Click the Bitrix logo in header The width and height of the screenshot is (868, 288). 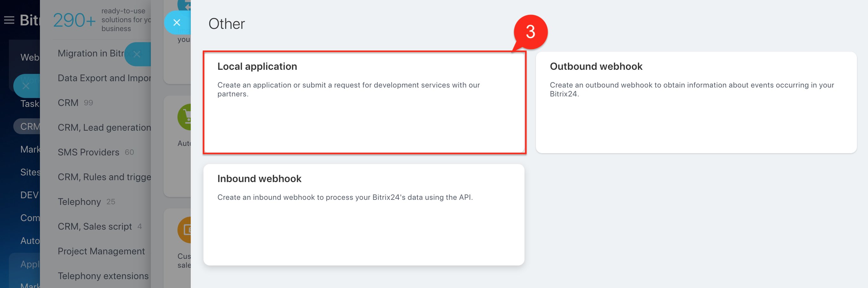pos(30,20)
